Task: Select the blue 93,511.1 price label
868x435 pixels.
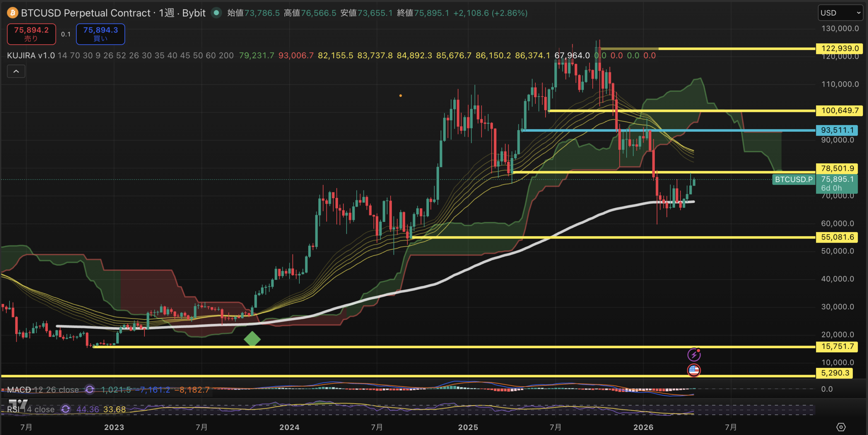Action: pos(837,130)
